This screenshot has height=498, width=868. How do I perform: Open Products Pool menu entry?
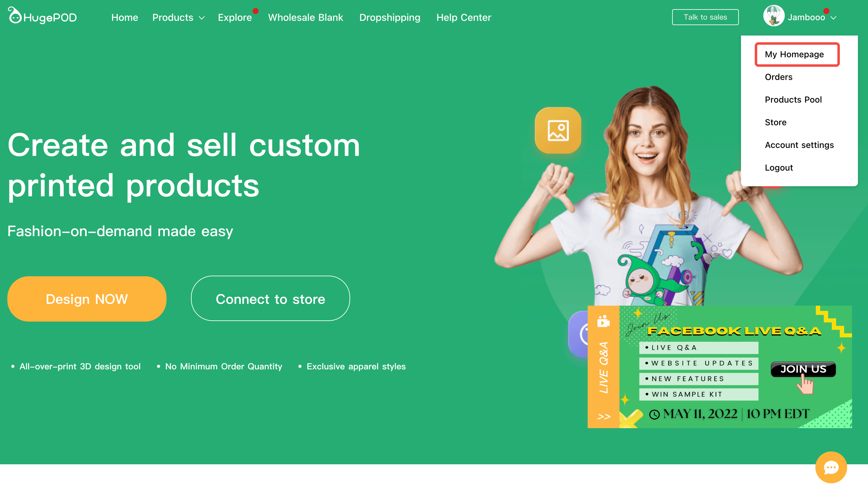click(793, 100)
